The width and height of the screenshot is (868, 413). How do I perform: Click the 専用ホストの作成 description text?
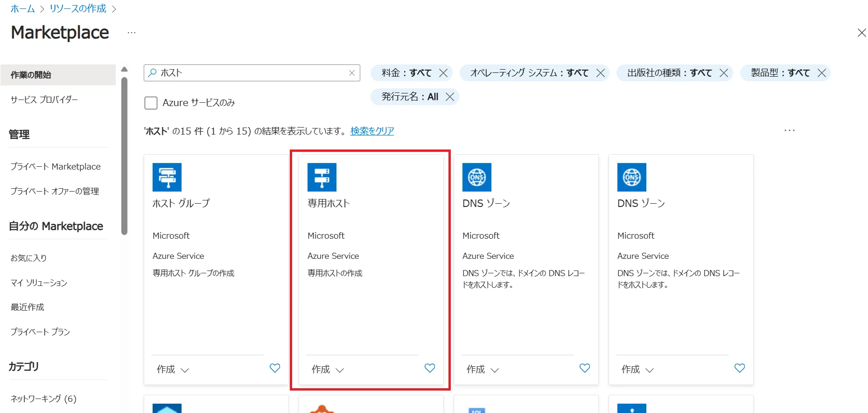335,273
